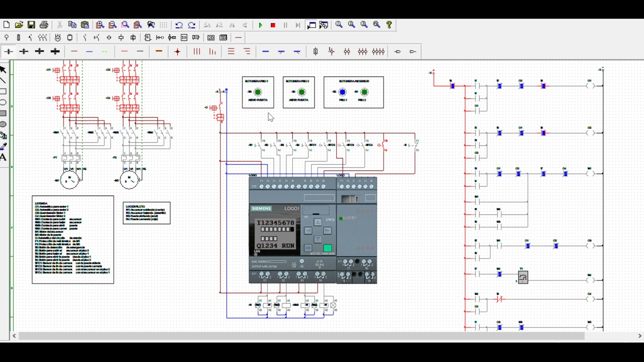
Task: Undo the last action
Action: 179,25
